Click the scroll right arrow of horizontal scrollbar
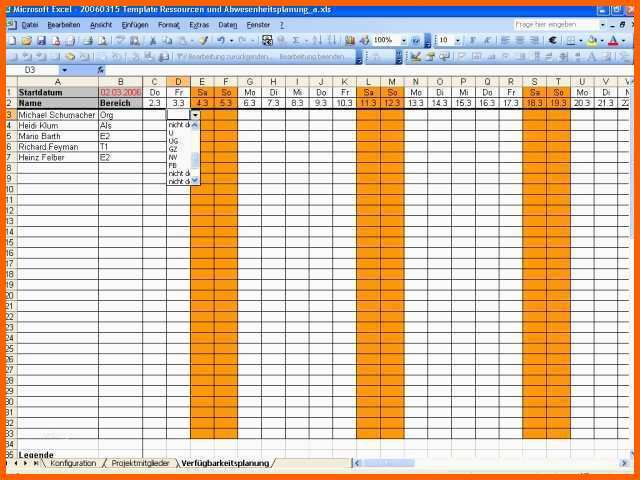The width and height of the screenshot is (640, 480). 624,463
